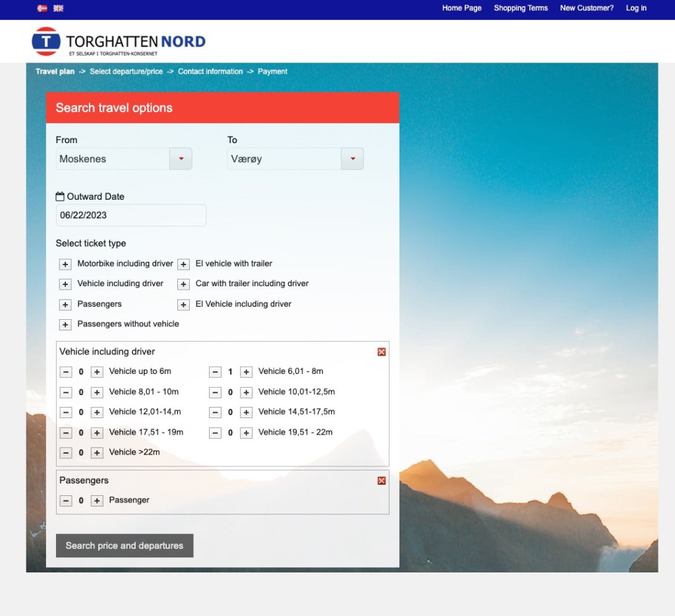Select the English flag language icon
This screenshot has height=616, width=675.
pyautogui.click(x=59, y=9)
